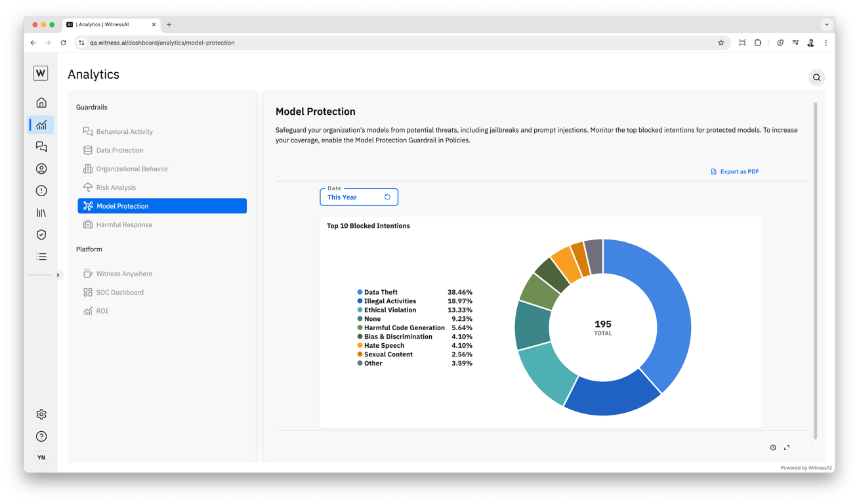The height and width of the screenshot is (504, 859).
Task: Select Harmful Response menu item
Action: click(162, 224)
